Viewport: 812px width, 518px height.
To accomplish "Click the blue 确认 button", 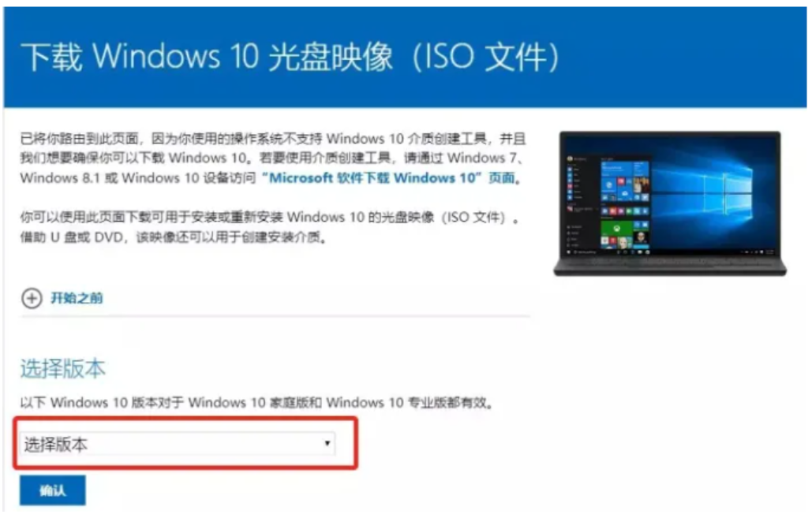I will click(53, 491).
